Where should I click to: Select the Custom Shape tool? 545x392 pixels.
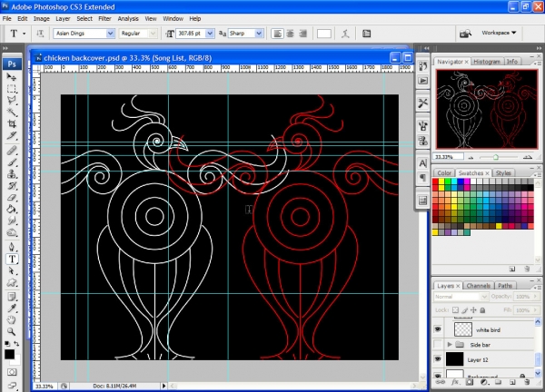pos(12,282)
